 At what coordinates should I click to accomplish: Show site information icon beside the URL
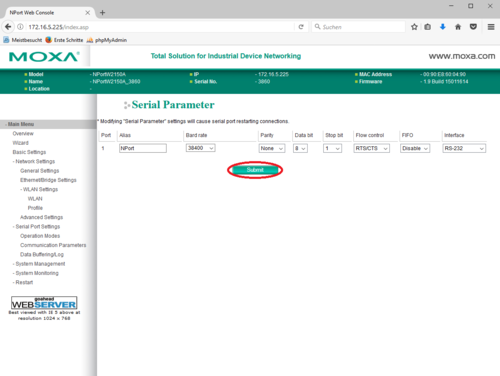(20, 27)
